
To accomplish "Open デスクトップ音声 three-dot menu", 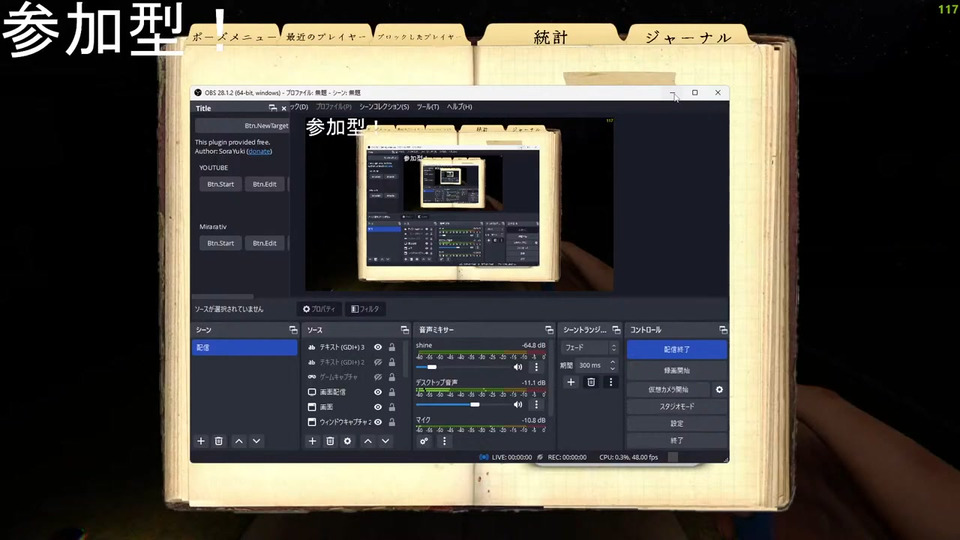I will click(x=536, y=405).
